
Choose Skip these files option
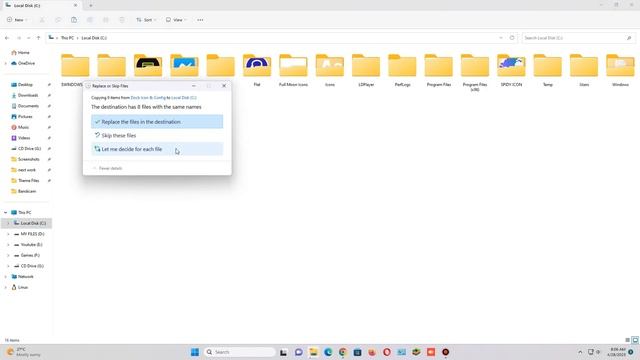click(157, 136)
